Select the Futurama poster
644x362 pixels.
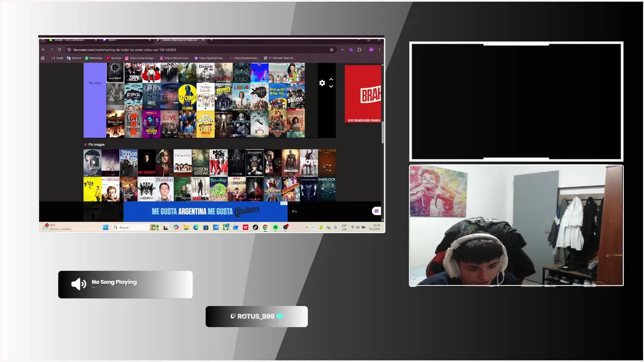point(291,189)
